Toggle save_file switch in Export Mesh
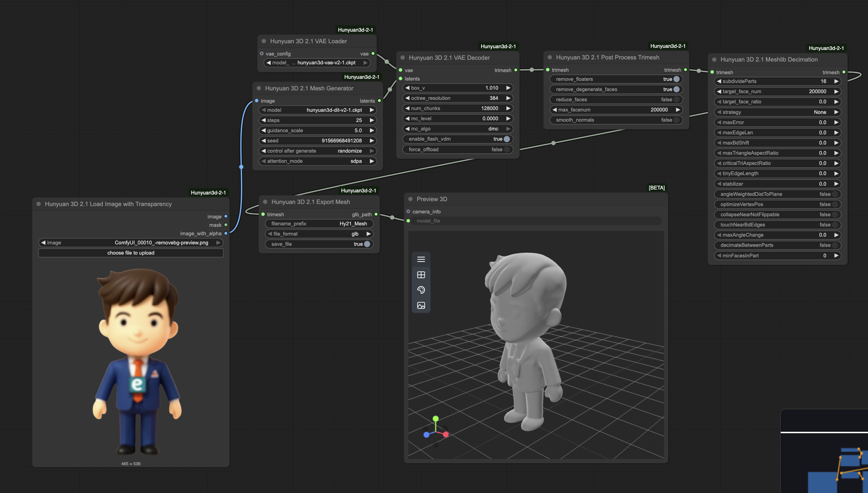Screen dimensions: 868x493 (367, 244)
